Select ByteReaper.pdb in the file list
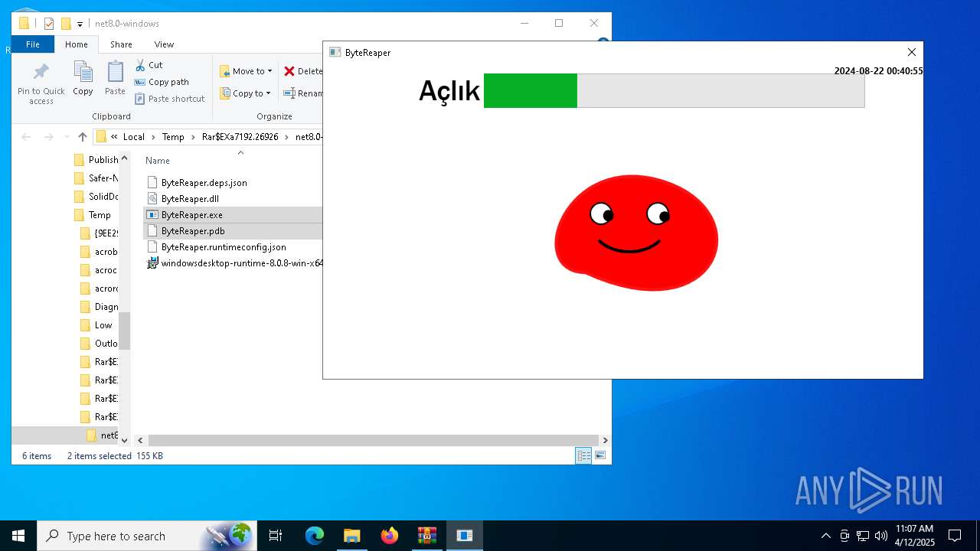The image size is (980, 551). [x=193, y=231]
